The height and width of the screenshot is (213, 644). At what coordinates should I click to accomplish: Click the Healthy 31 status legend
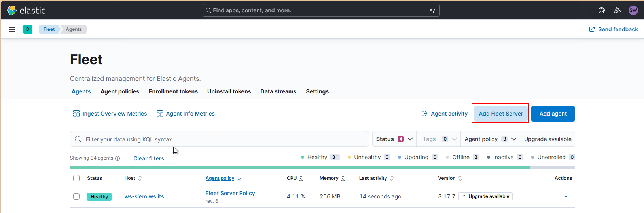(320, 157)
